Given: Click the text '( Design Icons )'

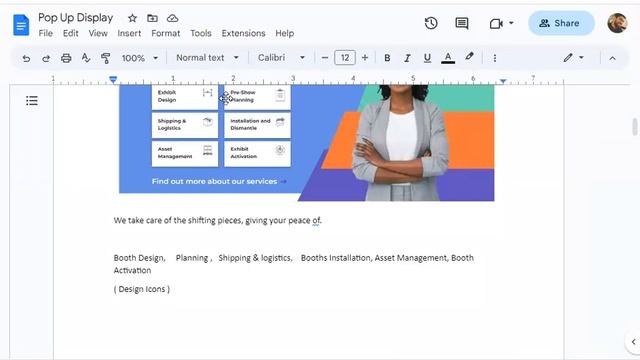Looking at the screenshot, I should [x=142, y=289].
